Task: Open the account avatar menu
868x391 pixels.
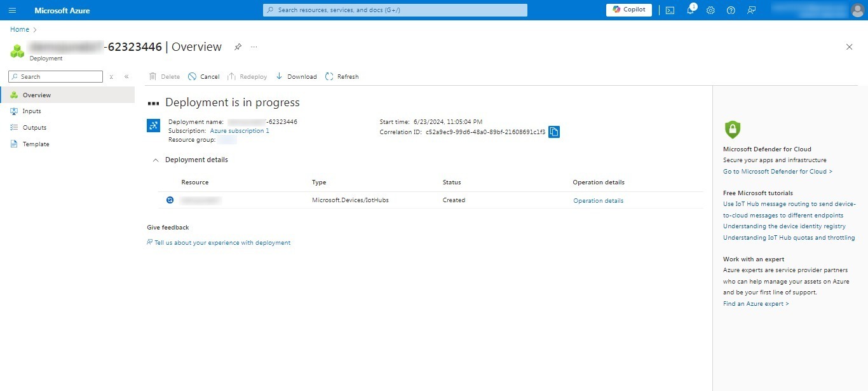Action: (x=857, y=10)
